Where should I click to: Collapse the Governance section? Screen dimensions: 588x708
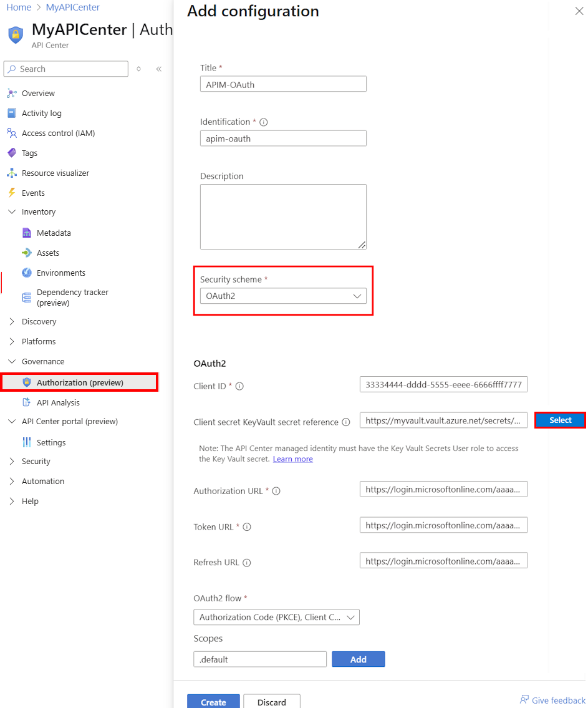click(12, 361)
